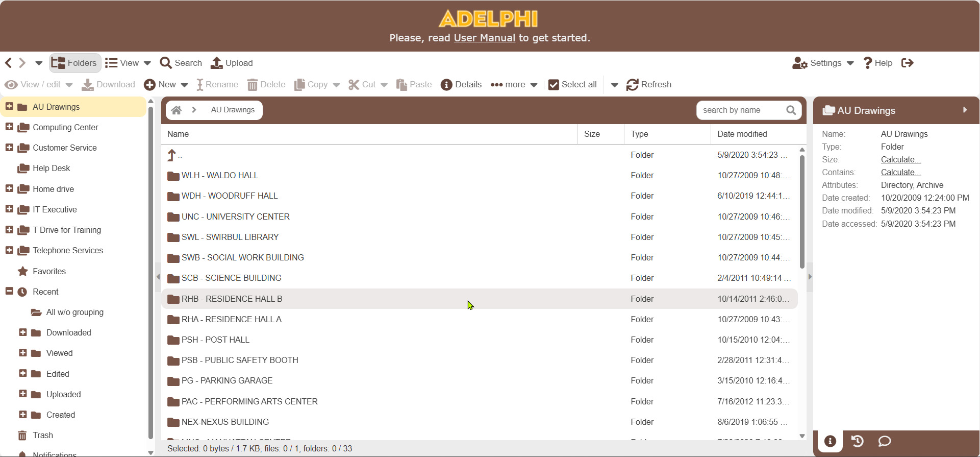Image resolution: width=980 pixels, height=457 pixels.
Task: Open the Help menu
Action: click(877, 63)
